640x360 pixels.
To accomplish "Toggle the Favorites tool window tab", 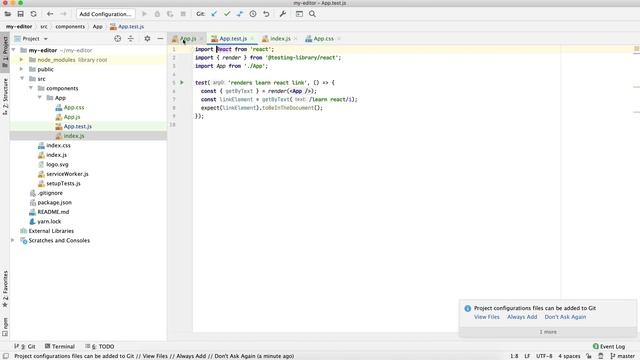I will 5,289.
